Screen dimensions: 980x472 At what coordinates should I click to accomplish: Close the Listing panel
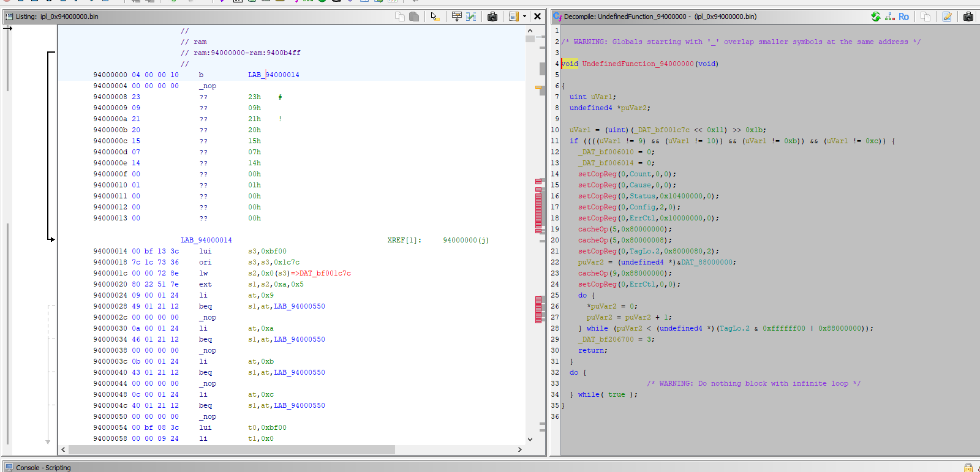537,17
